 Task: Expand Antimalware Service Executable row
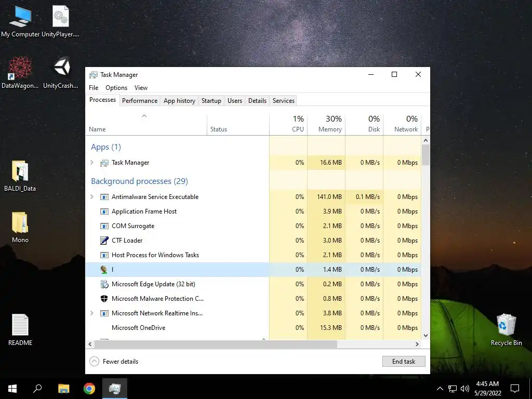click(x=92, y=197)
